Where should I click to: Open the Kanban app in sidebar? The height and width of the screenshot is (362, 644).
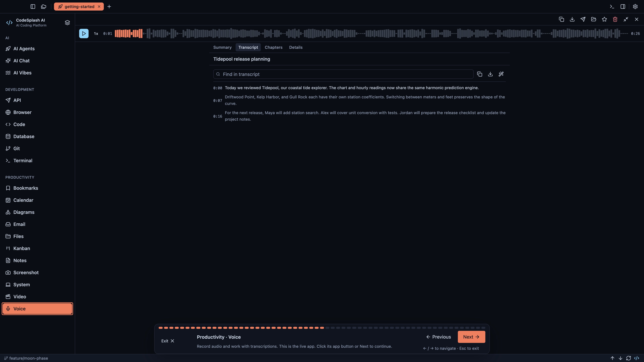coord(38,248)
